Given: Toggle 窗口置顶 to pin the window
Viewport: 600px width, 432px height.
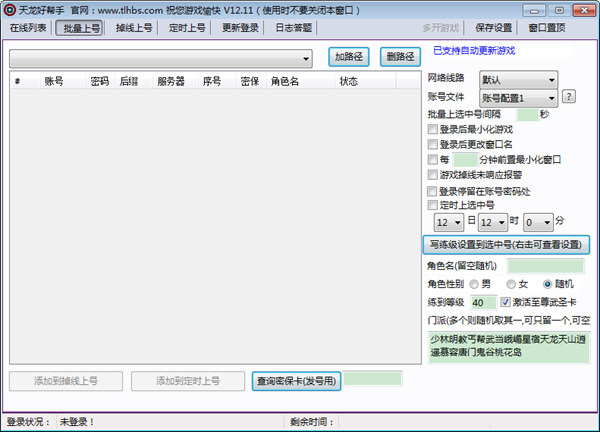Looking at the screenshot, I should (x=546, y=28).
